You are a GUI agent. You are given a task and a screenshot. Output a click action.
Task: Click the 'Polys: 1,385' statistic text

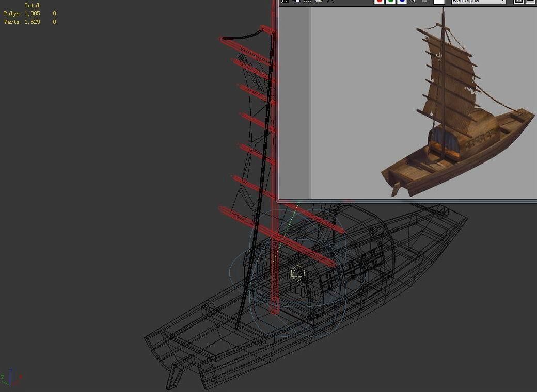pyautogui.click(x=22, y=13)
